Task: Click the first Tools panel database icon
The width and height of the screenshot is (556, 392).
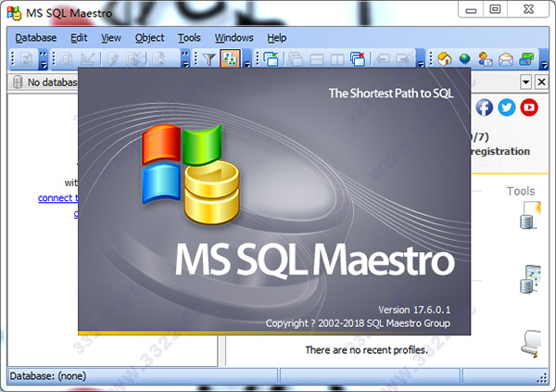Action: [x=530, y=215]
